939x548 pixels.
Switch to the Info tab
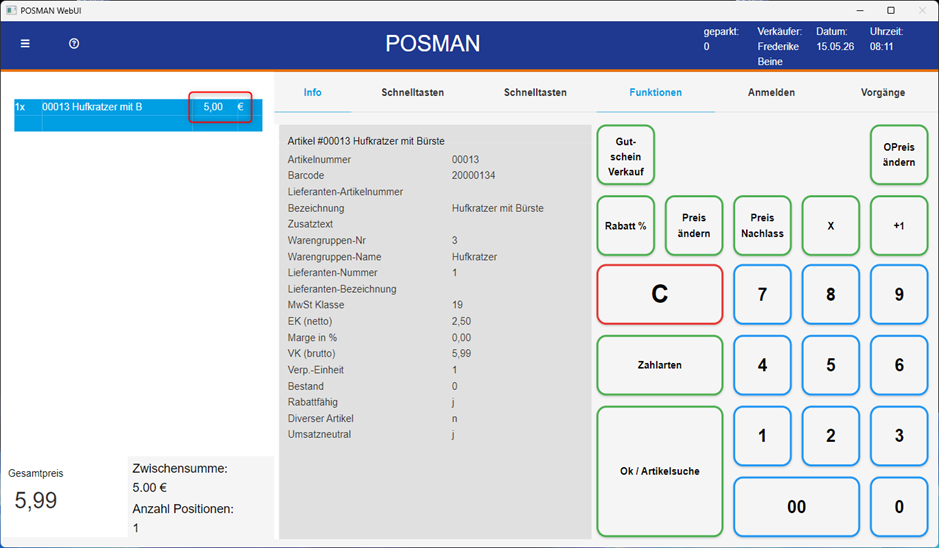(313, 92)
